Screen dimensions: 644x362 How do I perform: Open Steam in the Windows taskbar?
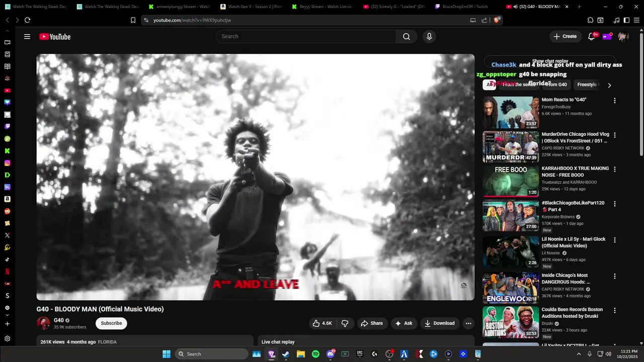pyautogui.click(x=286, y=354)
